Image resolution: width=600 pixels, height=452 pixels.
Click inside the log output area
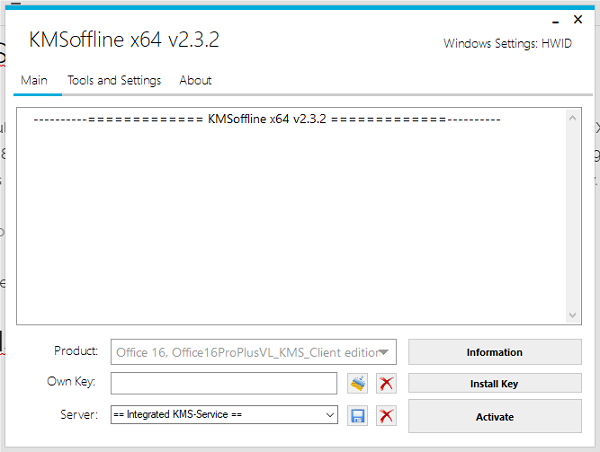coord(290,220)
